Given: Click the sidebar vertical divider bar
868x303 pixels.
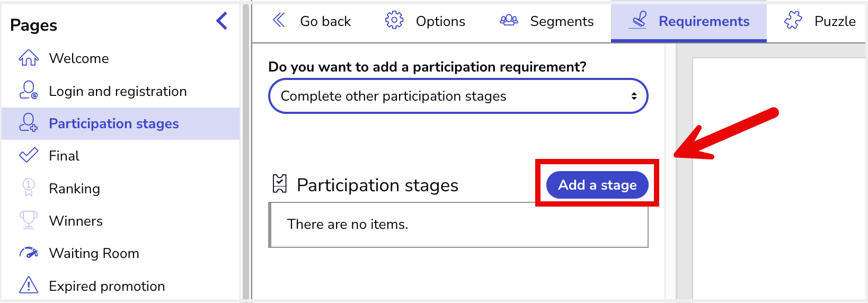Looking at the screenshot, I should (246, 151).
